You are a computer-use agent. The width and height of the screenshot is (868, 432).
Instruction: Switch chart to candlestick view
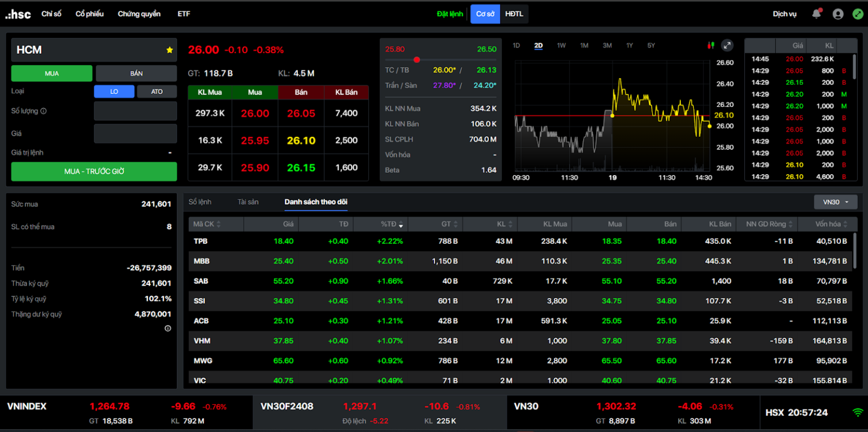(x=711, y=45)
